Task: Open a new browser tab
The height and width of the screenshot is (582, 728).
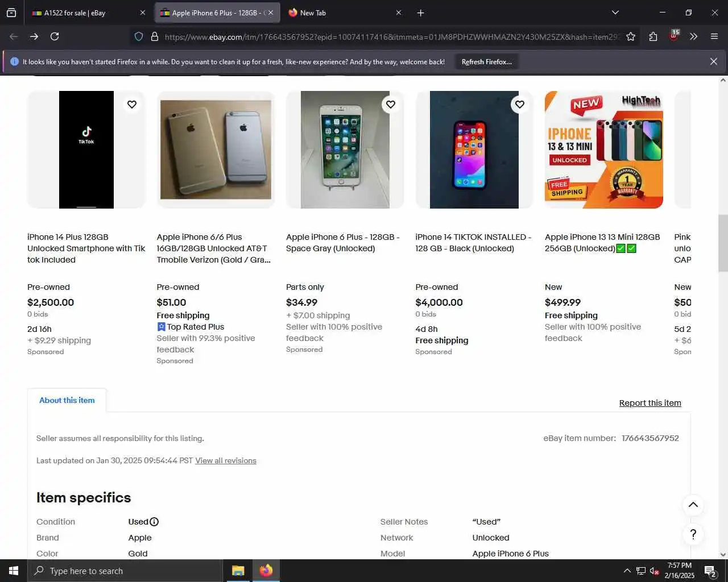Action: 421,13
